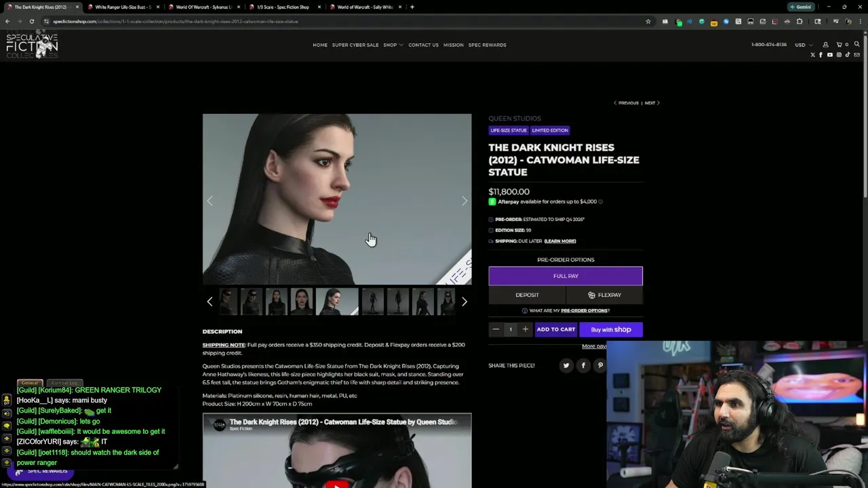868x488 pixels.
Task: Click the quantity number field
Action: pos(511,329)
